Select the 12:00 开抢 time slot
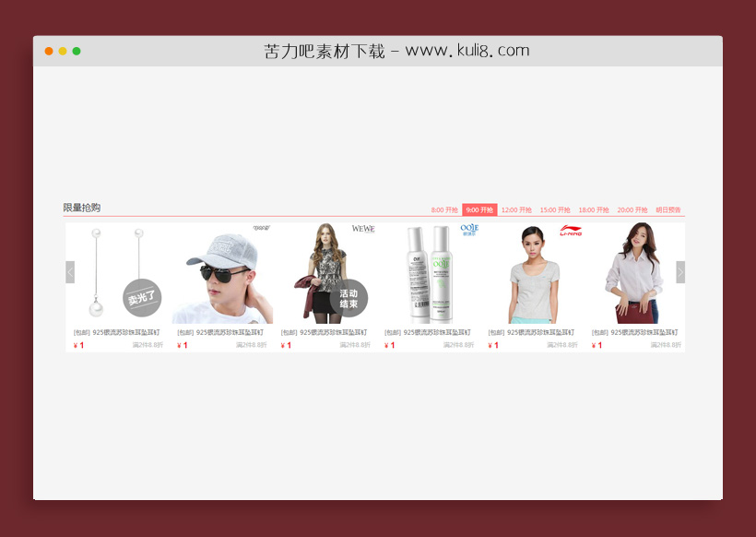This screenshot has height=537, width=756. tap(515, 209)
